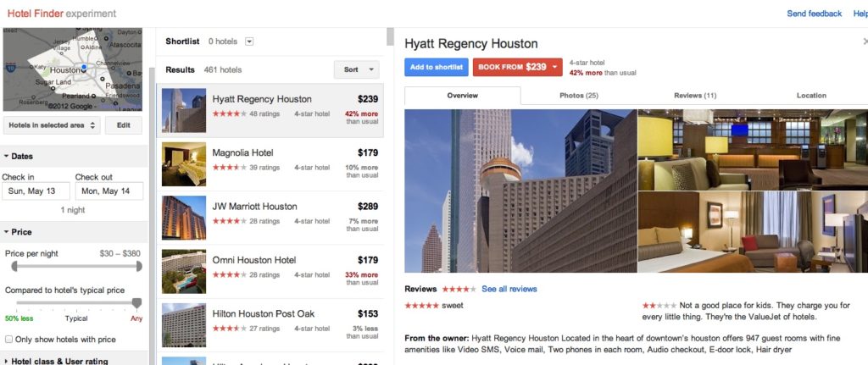The image size is (868, 365).
Task: Click Omni Houston star rating
Action: (x=229, y=275)
